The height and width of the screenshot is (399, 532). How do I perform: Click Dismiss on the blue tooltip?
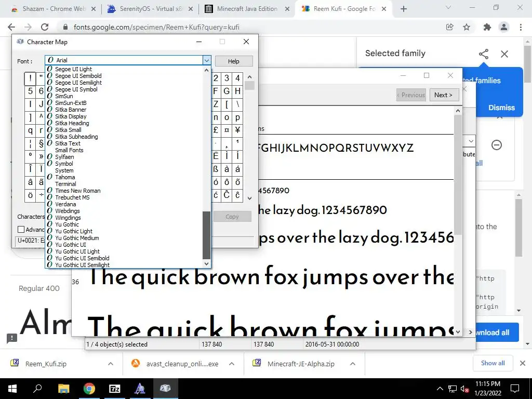point(501,108)
